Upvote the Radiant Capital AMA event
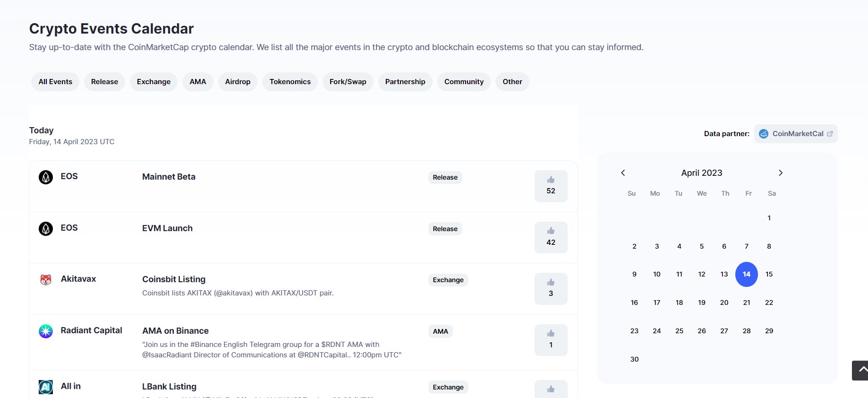Image resolution: width=868 pixels, height=398 pixels. point(551,340)
